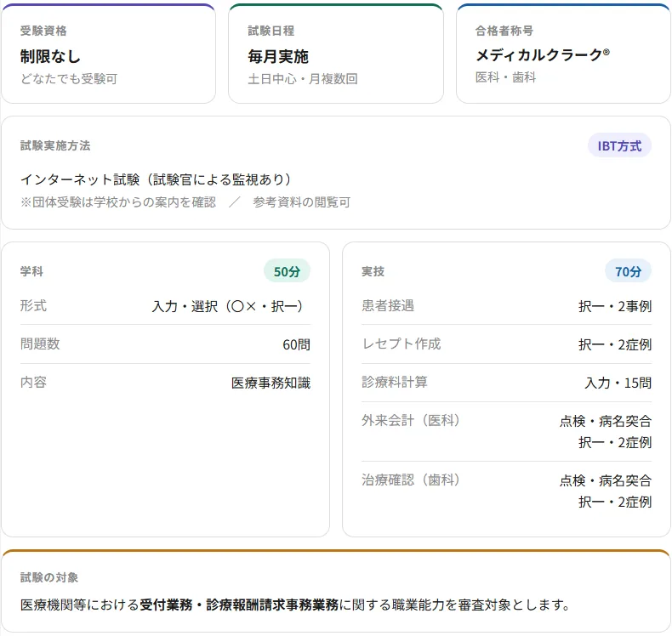Click the 患者接遇 row label
Image resolution: width=672 pixels, height=636 pixels.
point(388,306)
